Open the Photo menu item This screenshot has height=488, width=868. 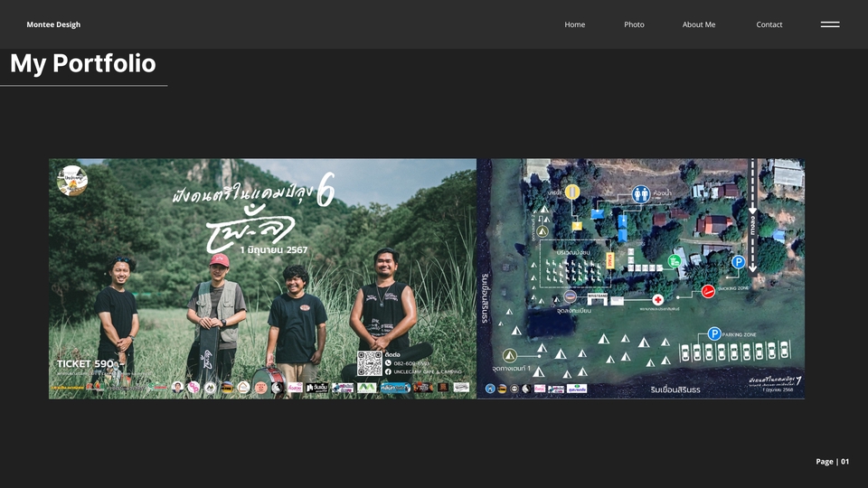634,24
